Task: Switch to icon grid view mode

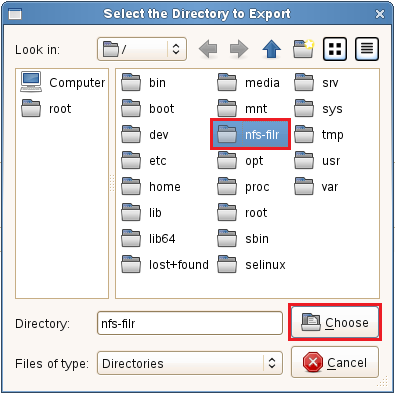Action: coord(335,49)
